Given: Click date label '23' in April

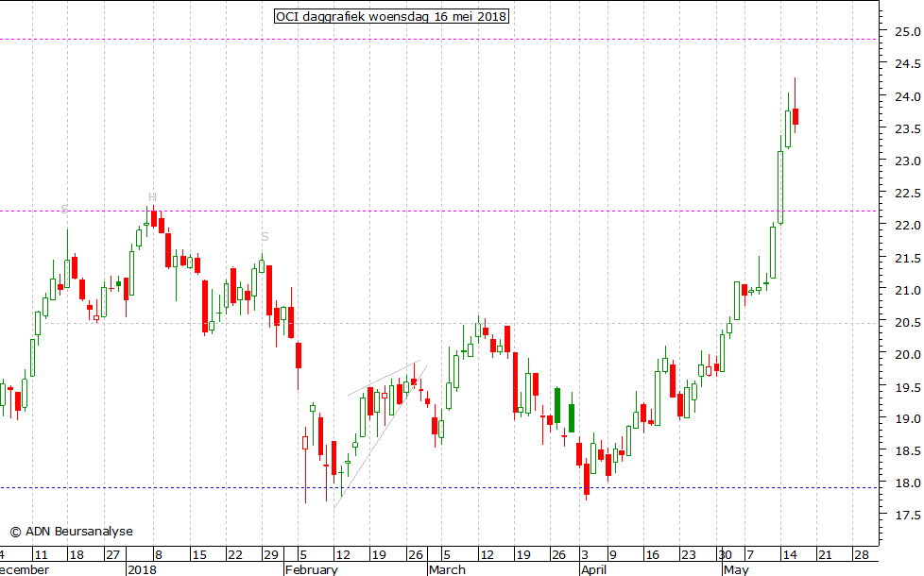Looking at the screenshot, I should pyautogui.click(x=689, y=555).
